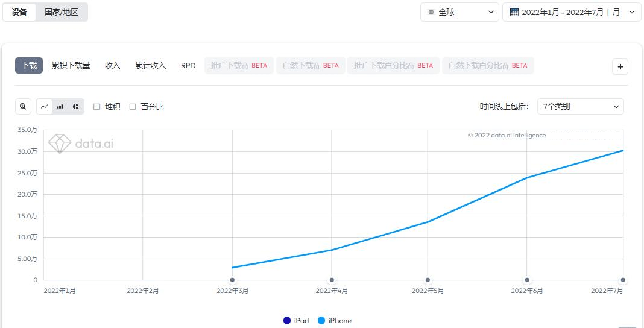Enable the 堆积 checkbox
The image size is (644, 328).
(x=97, y=107)
